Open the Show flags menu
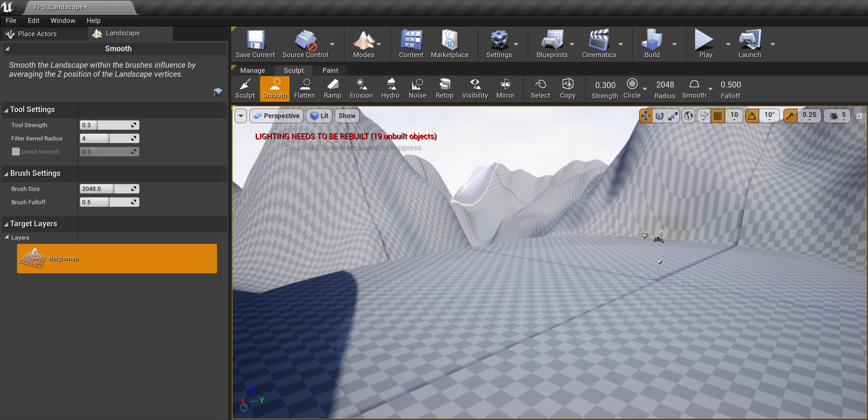This screenshot has width=868, height=420. point(346,116)
